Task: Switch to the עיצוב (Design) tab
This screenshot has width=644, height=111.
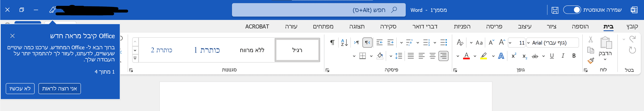Action: pos(525,27)
